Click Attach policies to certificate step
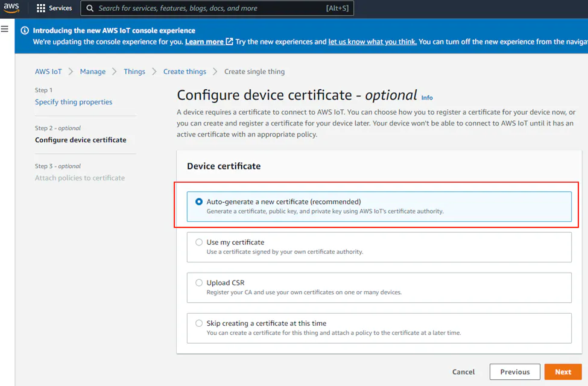This screenshot has width=588, height=386. coord(80,178)
